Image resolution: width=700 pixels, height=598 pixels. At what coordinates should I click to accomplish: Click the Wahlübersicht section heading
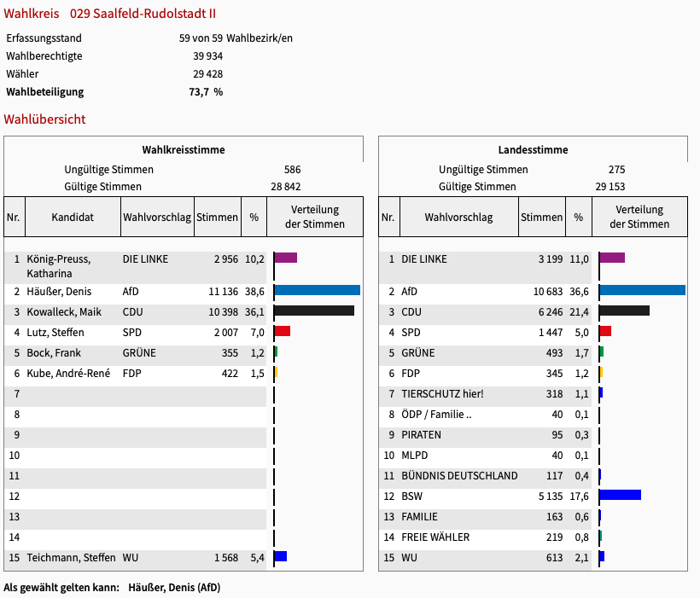pyautogui.click(x=45, y=119)
